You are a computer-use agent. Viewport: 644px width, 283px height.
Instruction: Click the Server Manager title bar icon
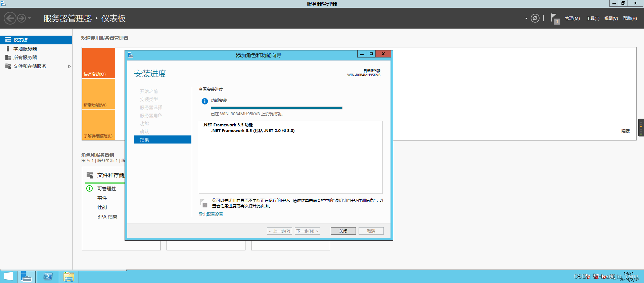pyautogui.click(x=3, y=4)
